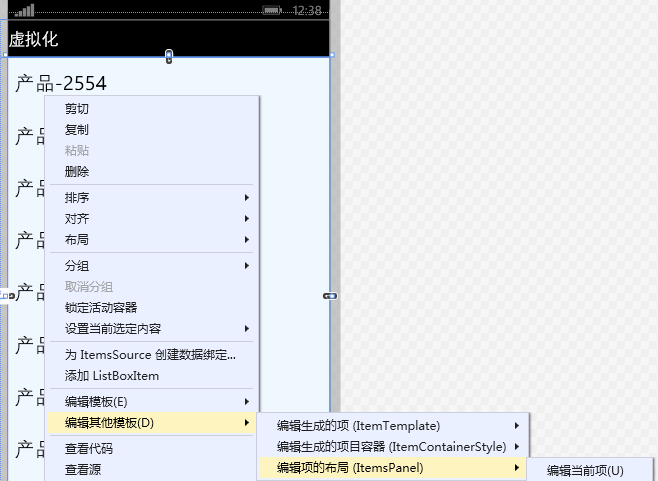The width and height of the screenshot is (658, 481).
Task: Open the 布局 submenu
Action: [151, 239]
